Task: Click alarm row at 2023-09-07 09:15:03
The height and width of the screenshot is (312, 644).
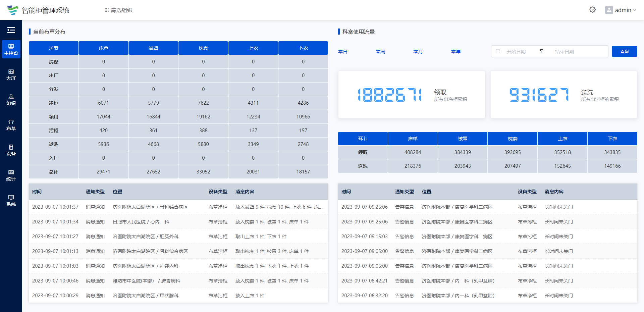Action: (x=488, y=237)
